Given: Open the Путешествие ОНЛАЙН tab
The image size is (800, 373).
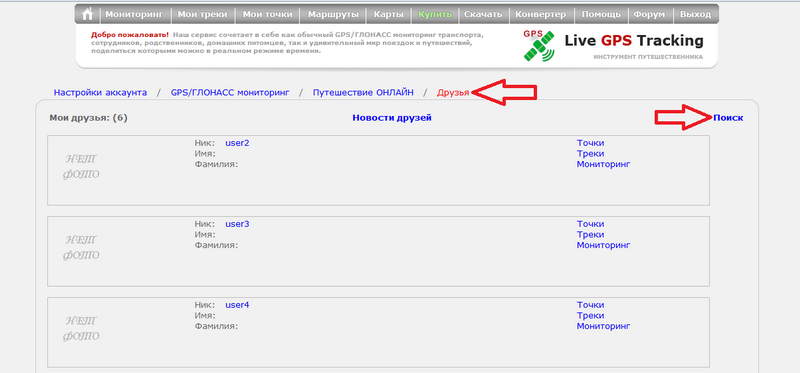Looking at the screenshot, I should click(363, 93).
